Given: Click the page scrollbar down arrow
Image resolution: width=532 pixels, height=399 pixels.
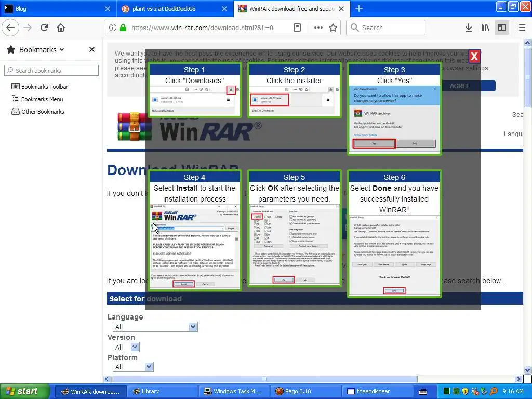Looking at the screenshot, I should coord(527,370).
